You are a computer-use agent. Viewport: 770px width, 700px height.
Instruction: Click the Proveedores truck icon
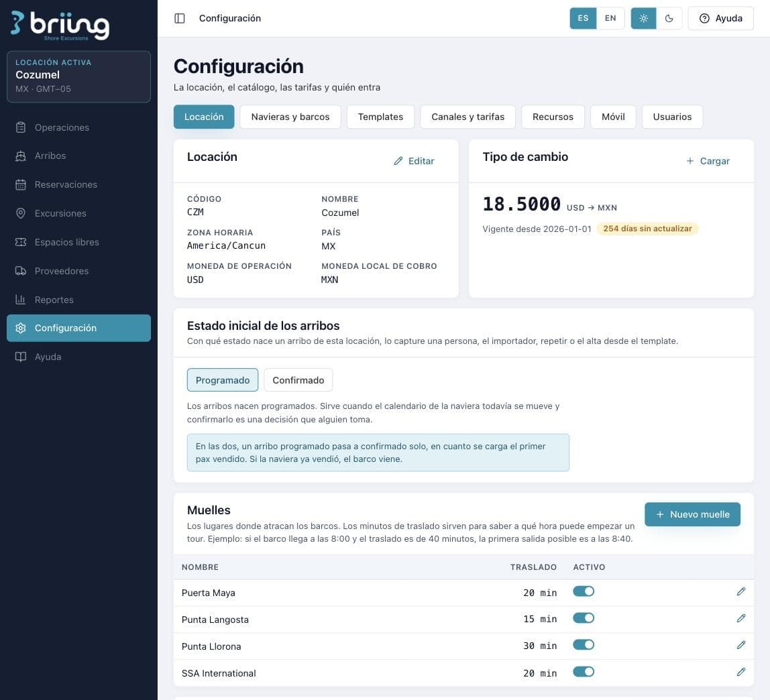point(21,271)
